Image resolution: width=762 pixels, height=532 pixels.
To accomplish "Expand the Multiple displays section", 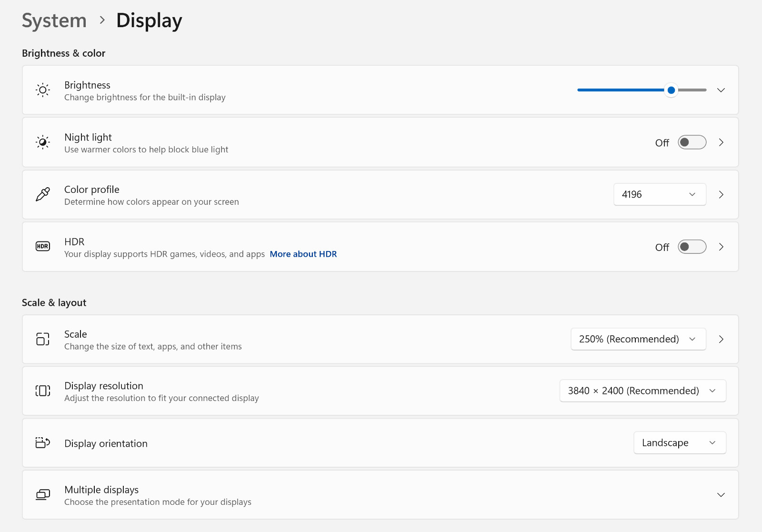I will tap(721, 495).
